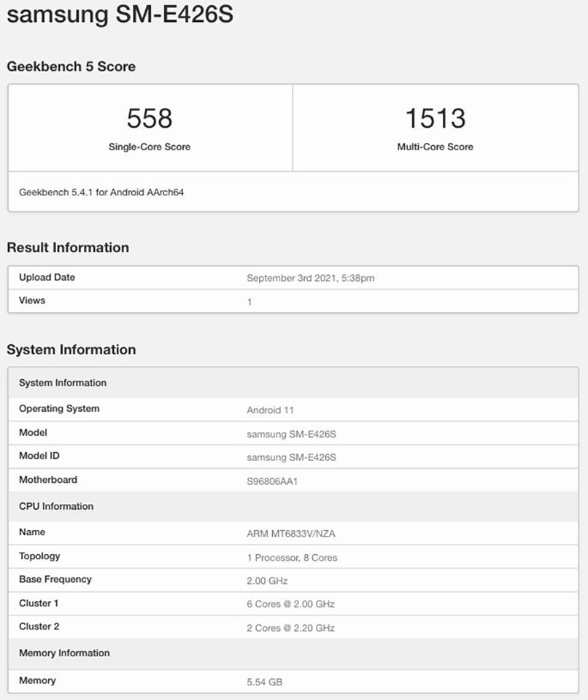Viewport: 588px width, 700px height.
Task: Select the Single-Core Score value 558
Action: pos(150,118)
